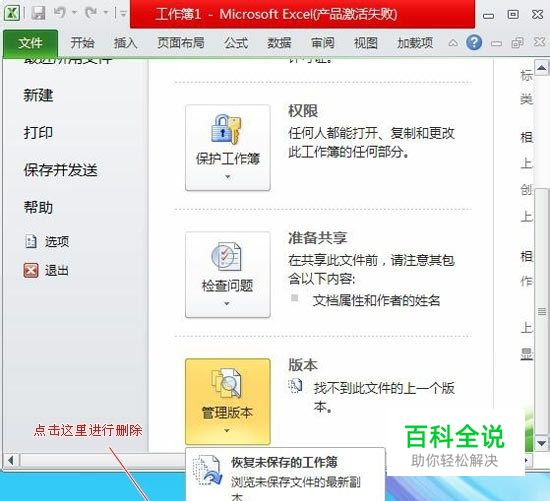Screen dimensions: 550x501
Task: Choose 恢复未保存的工作簿 from dropdown menu
Action: coord(285,475)
